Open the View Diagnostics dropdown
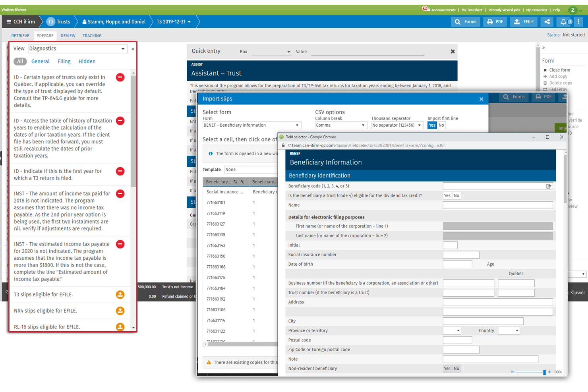The height and width of the screenshot is (392, 588). coord(77,48)
